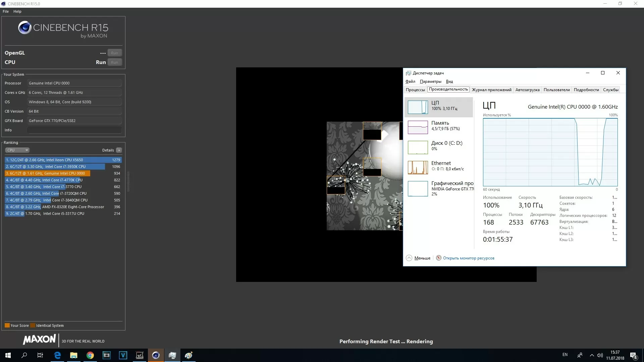Expand ranking Details arrow button
This screenshot has width=644, height=362.
pyautogui.click(x=119, y=150)
